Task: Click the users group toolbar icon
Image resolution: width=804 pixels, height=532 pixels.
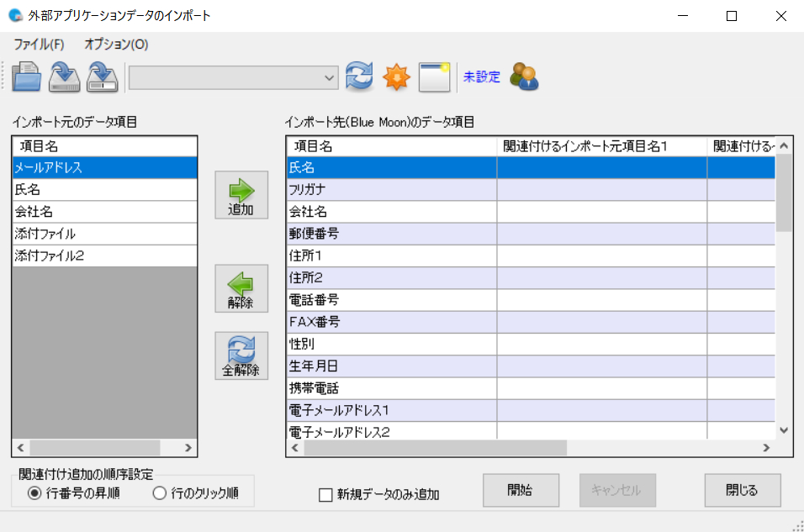Action: 524,76
